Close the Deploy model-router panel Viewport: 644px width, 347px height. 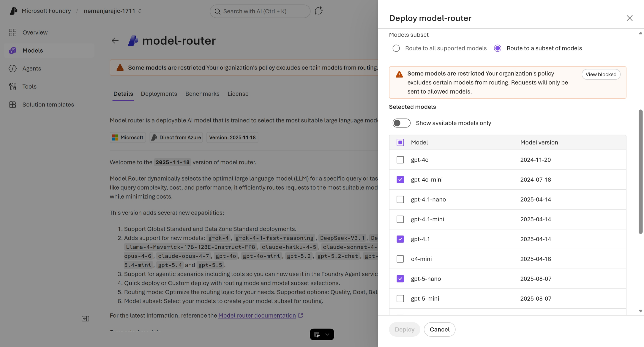coord(630,18)
